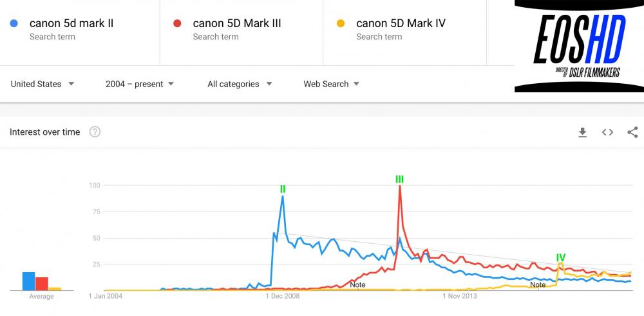Image resolution: width=644 pixels, height=316 pixels.
Task: Click the red Average bar
Action: (x=42, y=284)
